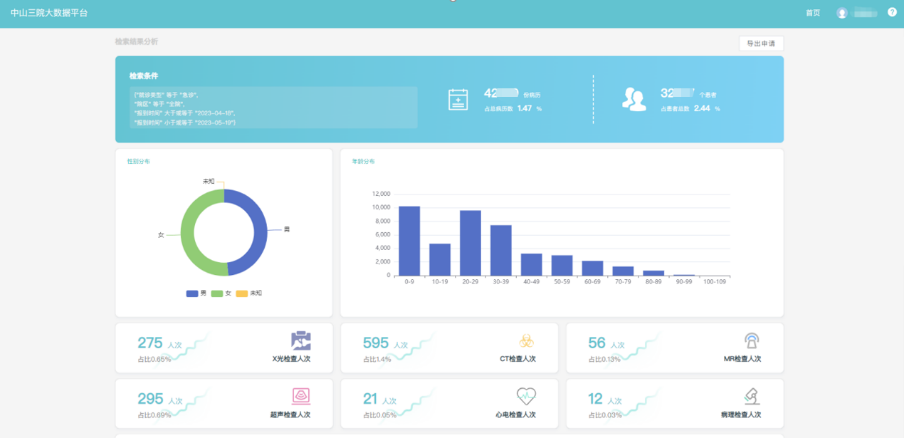Click the patients group icon
Viewport: 904px width, 438px height.
click(634, 99)
